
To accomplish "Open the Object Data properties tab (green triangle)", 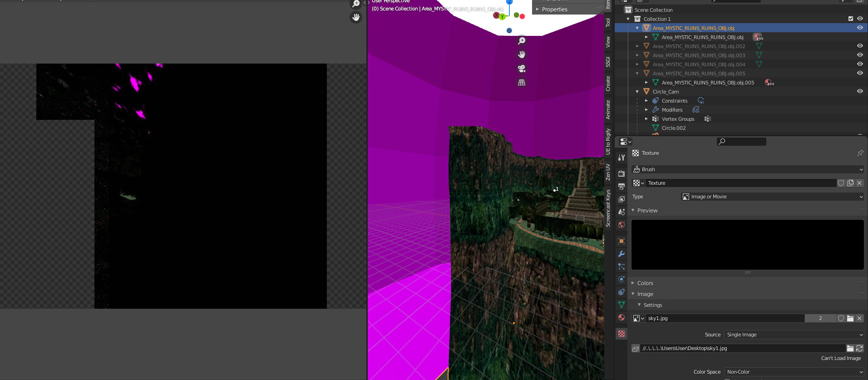I will 621,305.
